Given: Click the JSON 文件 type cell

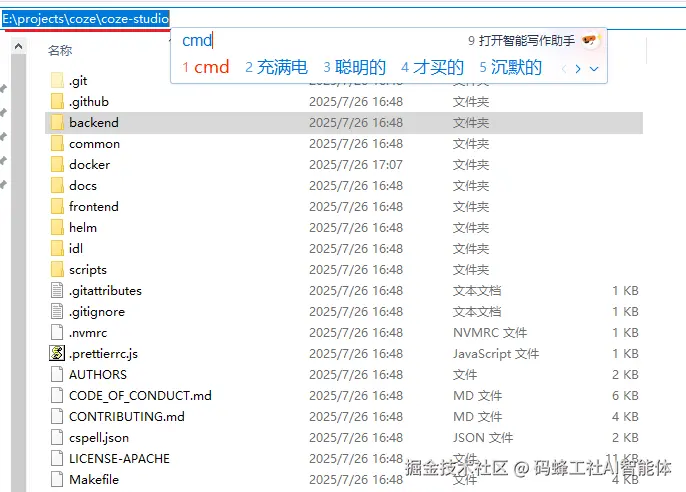Looking at the screenshot, I should click(x=483, y=438).
